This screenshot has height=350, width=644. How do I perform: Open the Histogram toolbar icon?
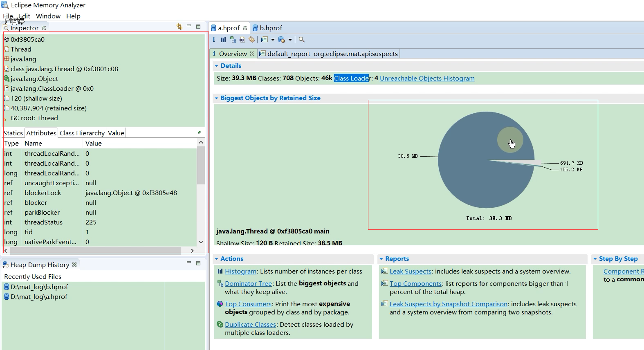tap(223, 40)
